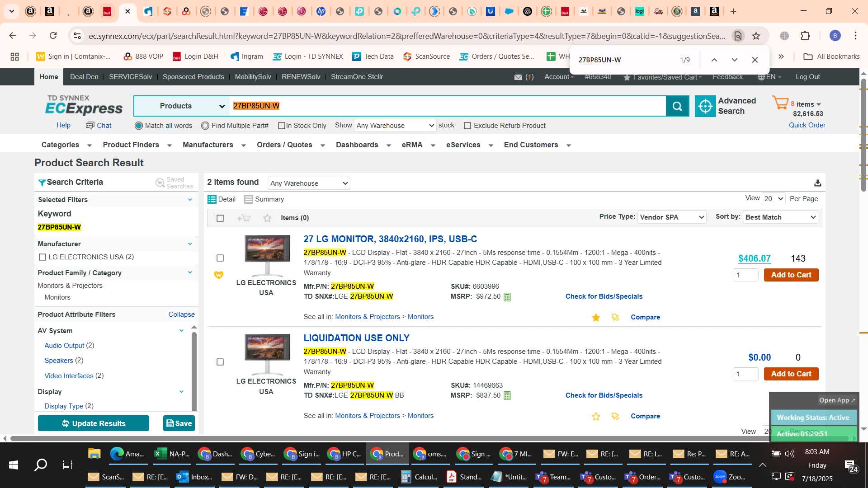
Task: Collapse Display attribute section chevron
Action: [x=181, y=392]
